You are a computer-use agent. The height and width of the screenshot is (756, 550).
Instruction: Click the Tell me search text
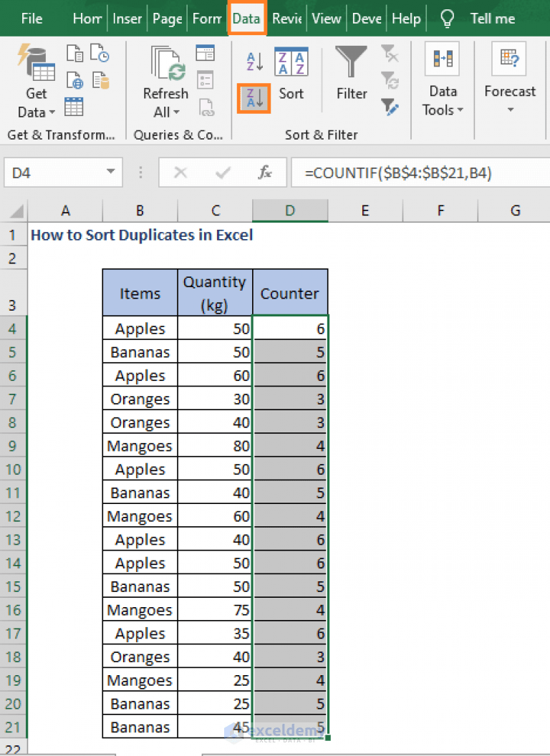pos(492,19)
